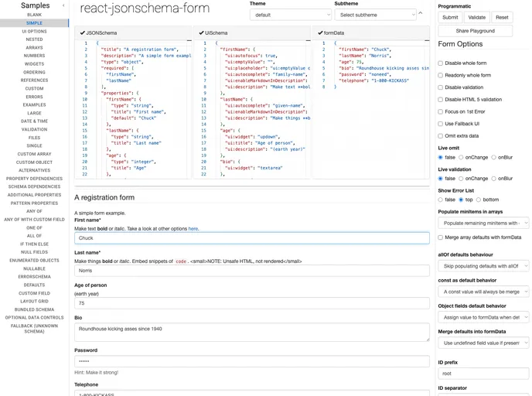Viewport: 532px width, 396px height.
Task: Select the Numbers sample
Action: tap(34, 56)
